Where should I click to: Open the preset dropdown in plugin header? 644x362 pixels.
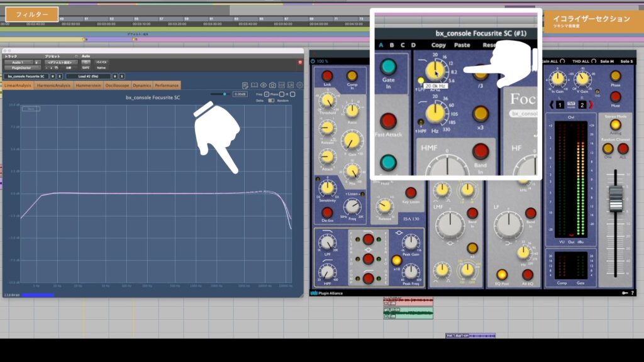(60, 62)
